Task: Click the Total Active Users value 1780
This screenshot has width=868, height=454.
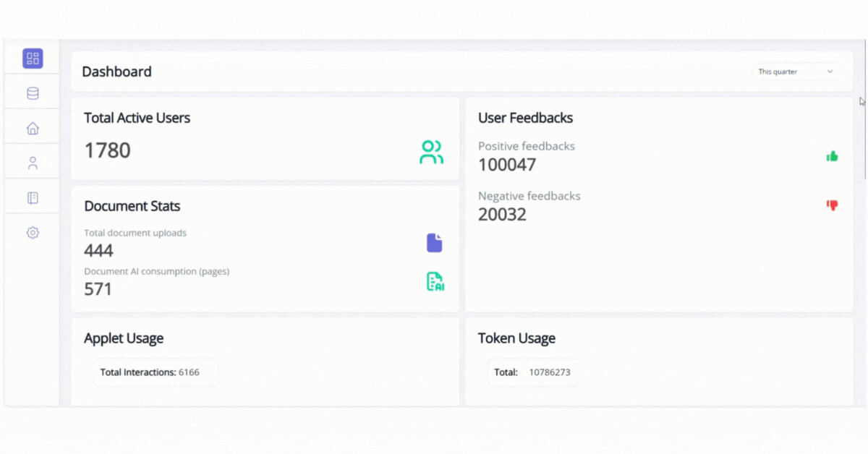Action: (107, 150)
